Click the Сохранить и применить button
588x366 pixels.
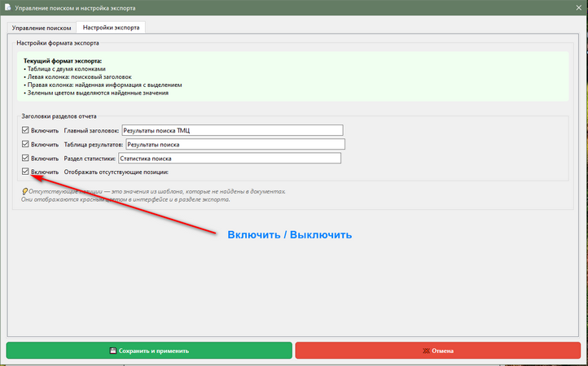149,351
